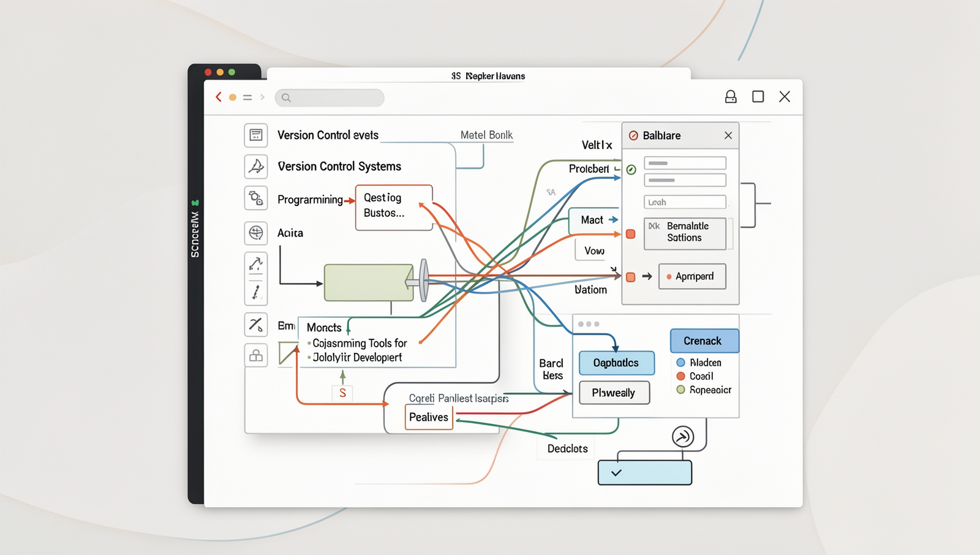Click the square window icon in toolbar
This screenshot has height=555, width=980.
coord(758,97)
